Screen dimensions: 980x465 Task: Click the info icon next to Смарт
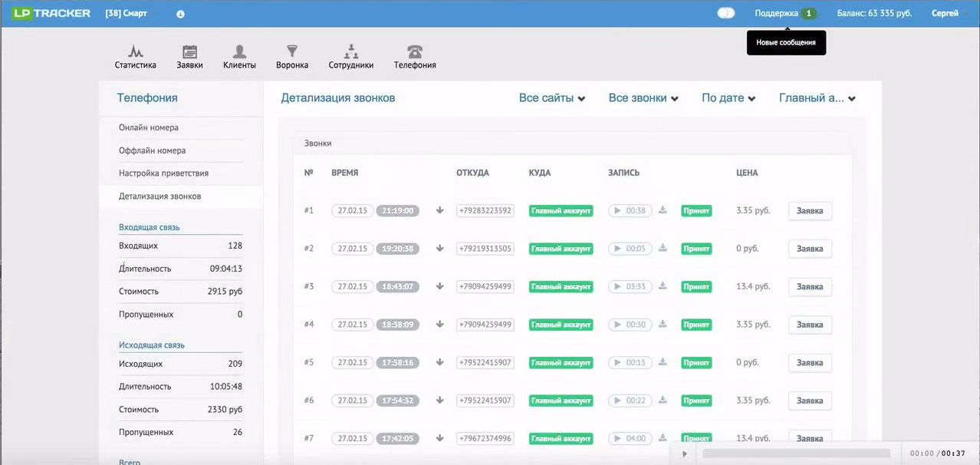click(180, 14)
